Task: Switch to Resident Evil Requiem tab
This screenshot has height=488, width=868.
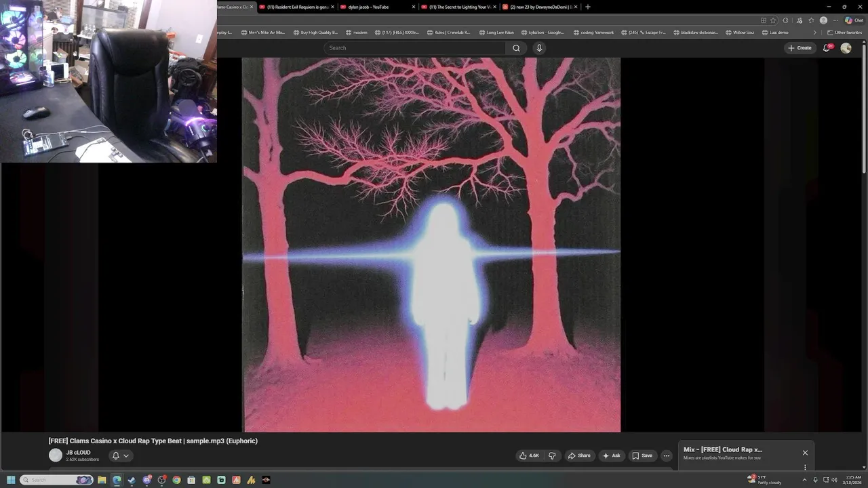Action: click(297, 7)
